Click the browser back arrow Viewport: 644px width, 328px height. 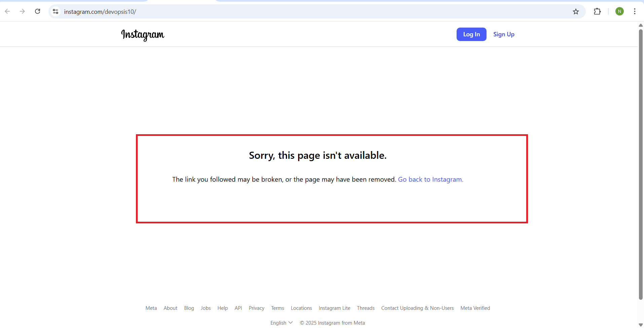[x=7, y=11]
